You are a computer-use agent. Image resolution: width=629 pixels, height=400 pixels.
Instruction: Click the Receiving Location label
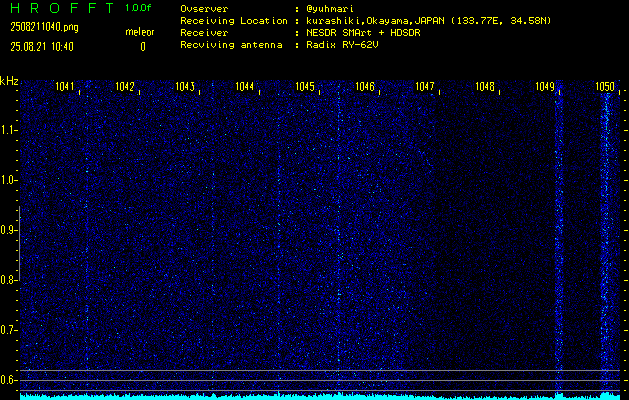pyautogui.click(x=234, y=21)
